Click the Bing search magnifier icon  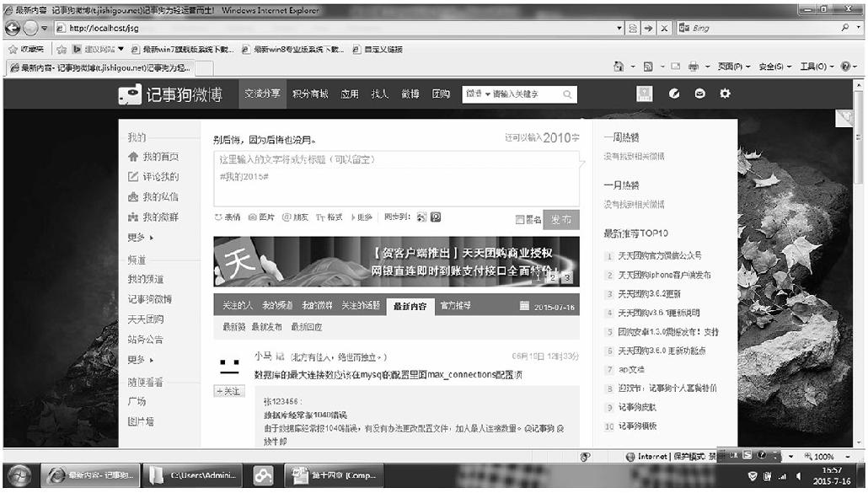844,28
